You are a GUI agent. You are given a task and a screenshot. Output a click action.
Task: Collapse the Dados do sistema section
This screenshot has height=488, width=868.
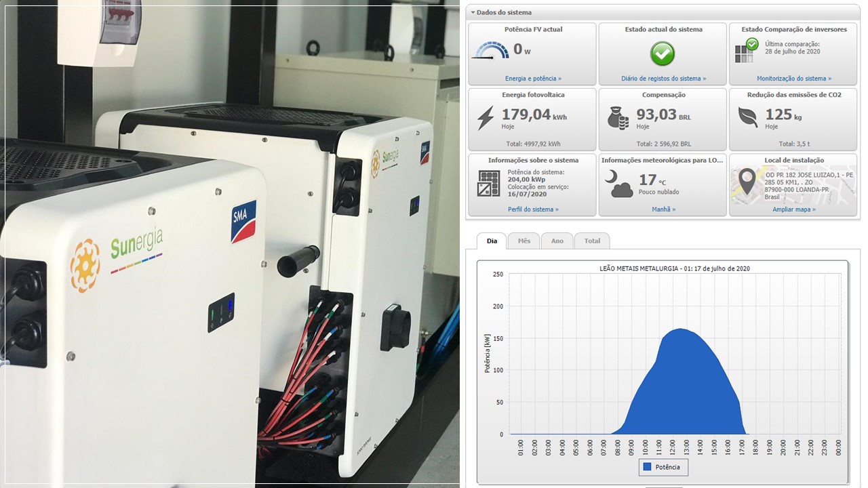pyautogui.click(x=472, y=12)
